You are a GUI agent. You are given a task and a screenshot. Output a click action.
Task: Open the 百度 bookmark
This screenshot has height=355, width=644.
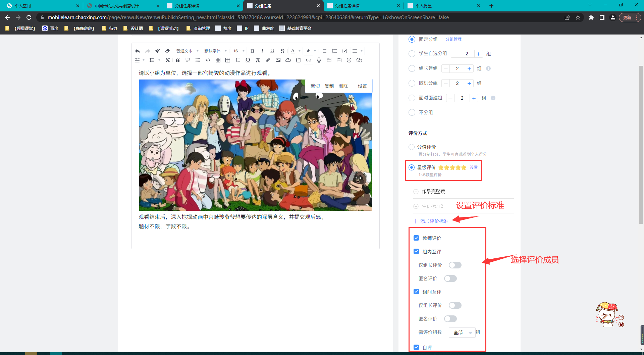click(x=50, y=28)
